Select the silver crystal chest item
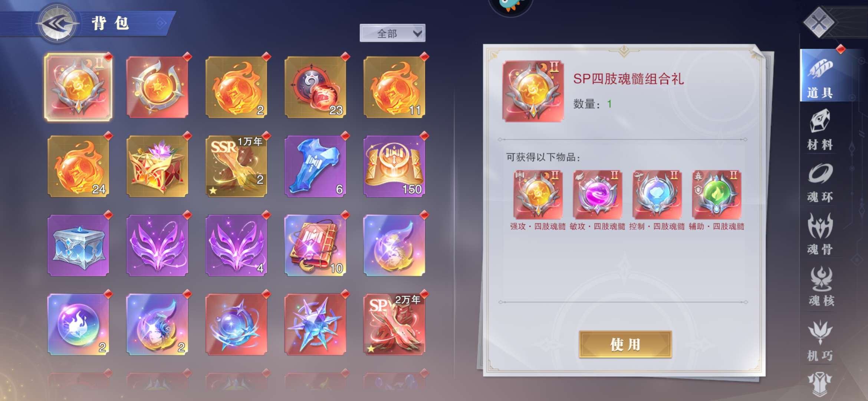The image size is (868, 401). point(78,245)
